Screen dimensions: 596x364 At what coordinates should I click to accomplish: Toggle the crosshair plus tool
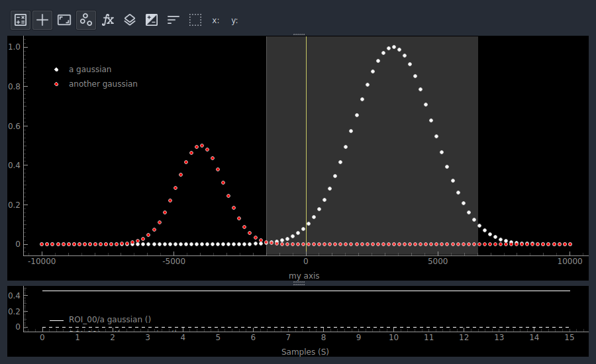coord(42,20)
